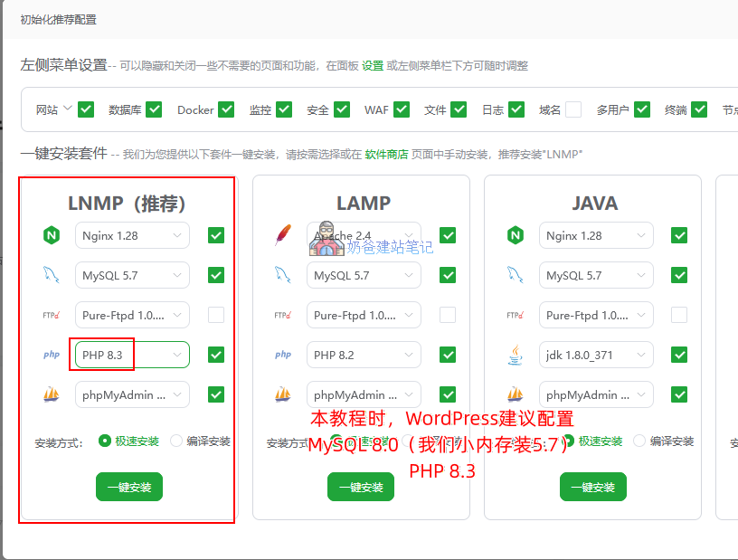Uncheck jdk 1.8.0_371 checkbox in JAVA card
This screenshot has height=560, width=738.
click(x=679, y=355)
